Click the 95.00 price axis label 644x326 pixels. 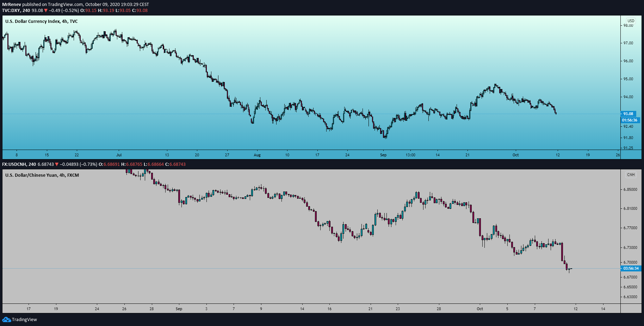point(628,79)
